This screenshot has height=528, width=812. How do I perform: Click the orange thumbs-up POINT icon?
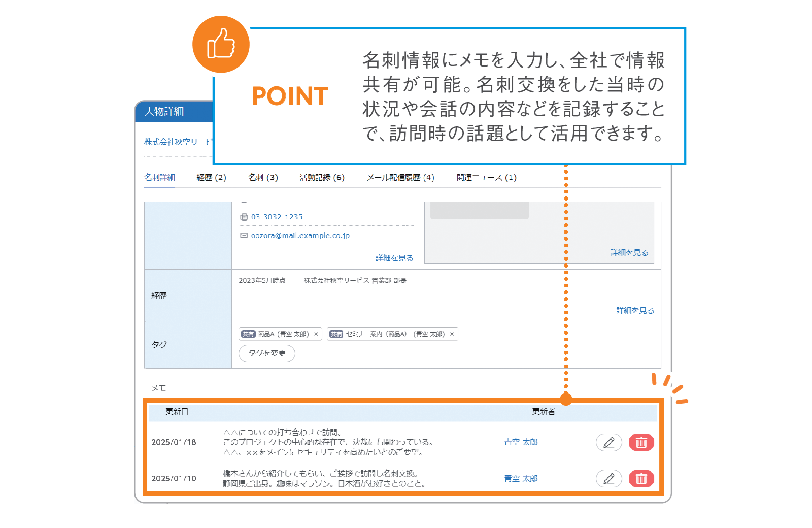tap(221, 44)
